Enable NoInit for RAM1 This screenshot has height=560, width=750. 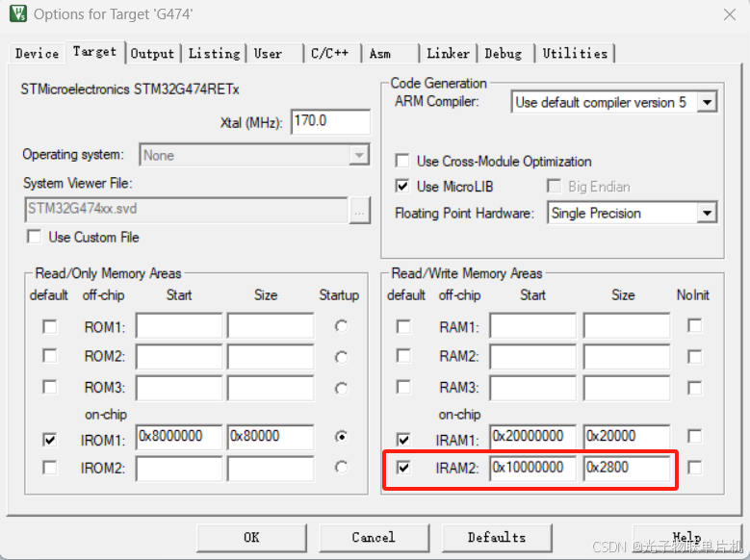pos(694,326)
